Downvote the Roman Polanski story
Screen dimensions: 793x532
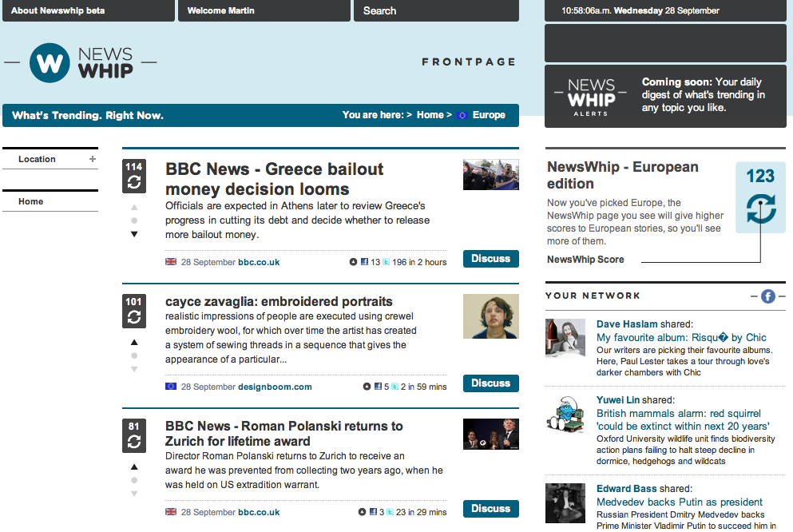(x=134, y=494)
